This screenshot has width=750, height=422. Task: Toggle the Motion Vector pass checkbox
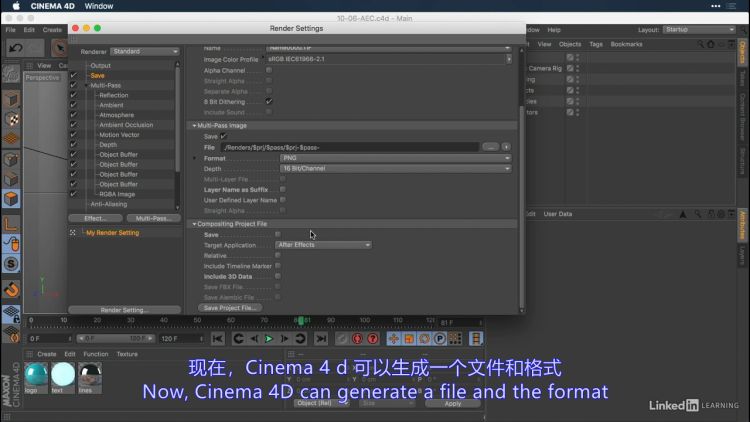coord(73,134)
